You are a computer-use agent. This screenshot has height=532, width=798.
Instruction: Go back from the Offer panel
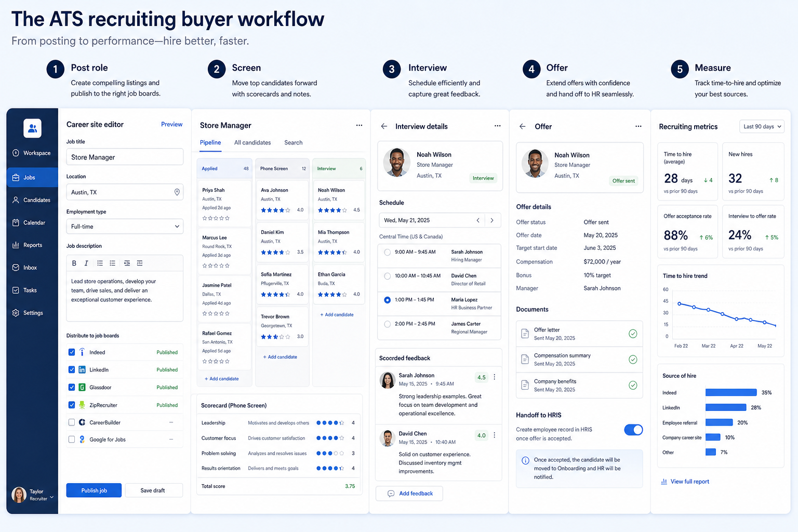pyautogui.click(x=523, y=126)
